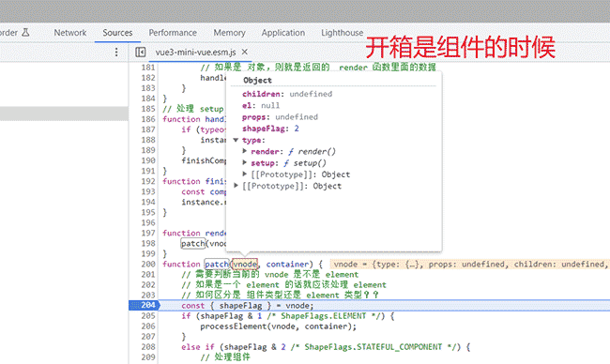Expand the outer [[Prototype]]: Object entry

tap(236, 186)
